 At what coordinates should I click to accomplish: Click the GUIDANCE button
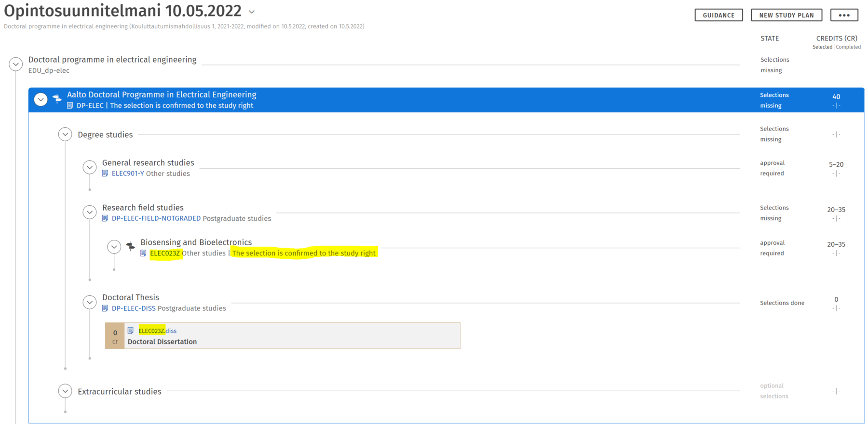tap(719, 15)
